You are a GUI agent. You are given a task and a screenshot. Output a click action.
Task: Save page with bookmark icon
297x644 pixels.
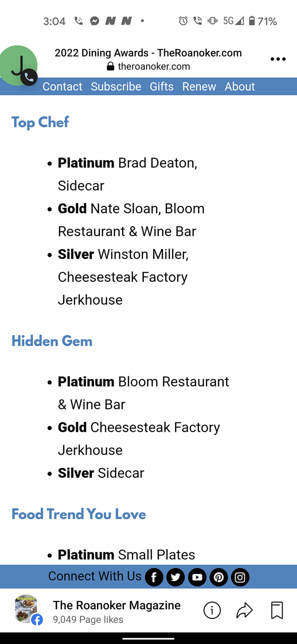pyautogui.click(x=277, y=611)
